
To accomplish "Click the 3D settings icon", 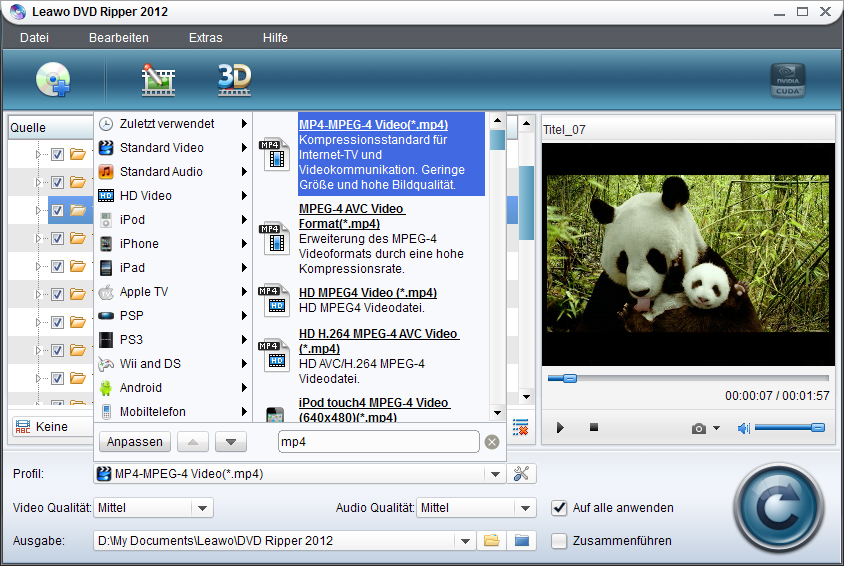I will click(234, 80).
